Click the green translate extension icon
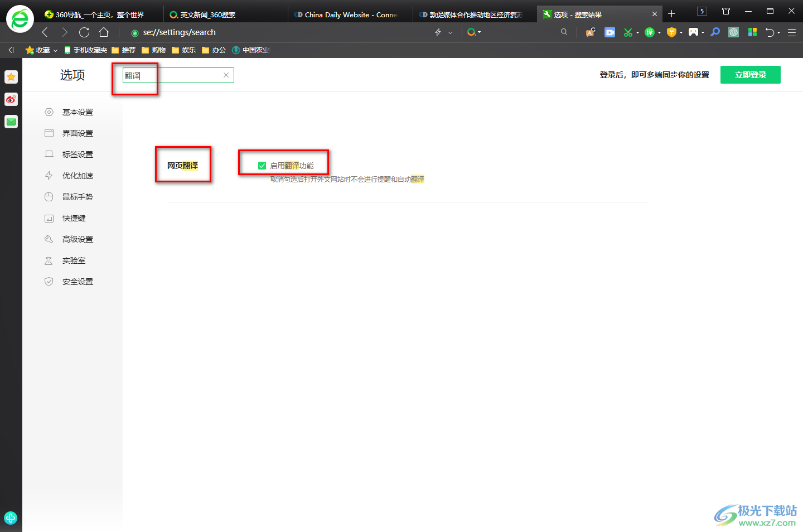The width and height of the screenshot is (803, 532). [650, 32]
